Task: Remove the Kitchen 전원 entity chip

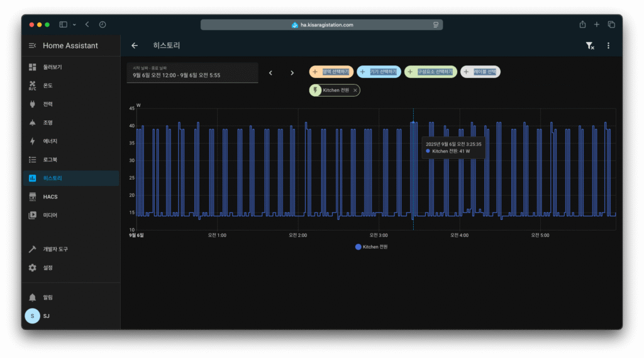Action: click(355, 90)
